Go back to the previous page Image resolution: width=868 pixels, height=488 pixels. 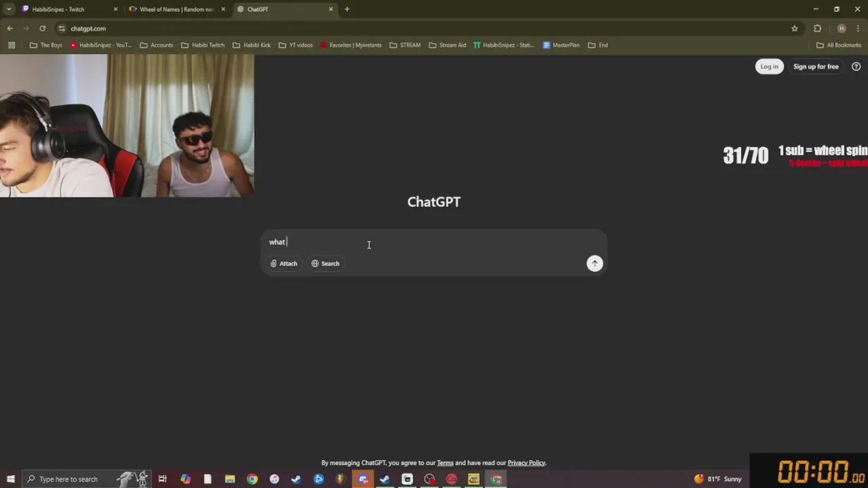click(x=9, y=28)
